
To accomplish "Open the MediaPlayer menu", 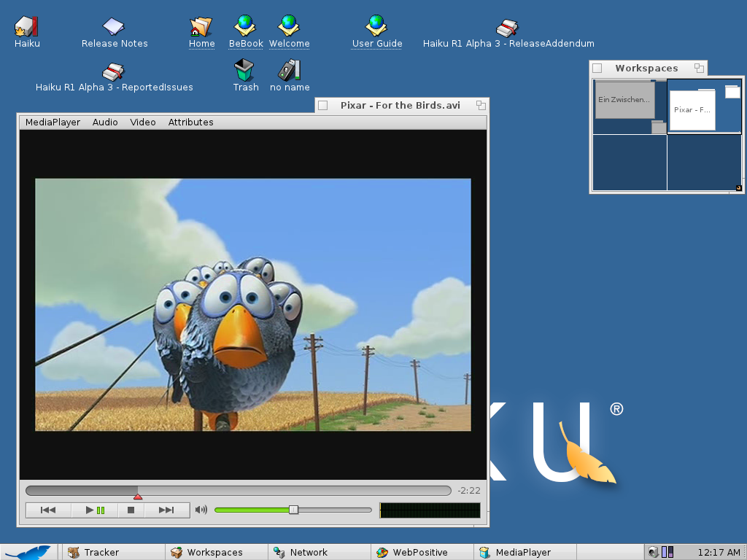I will [x=53, y=122].
